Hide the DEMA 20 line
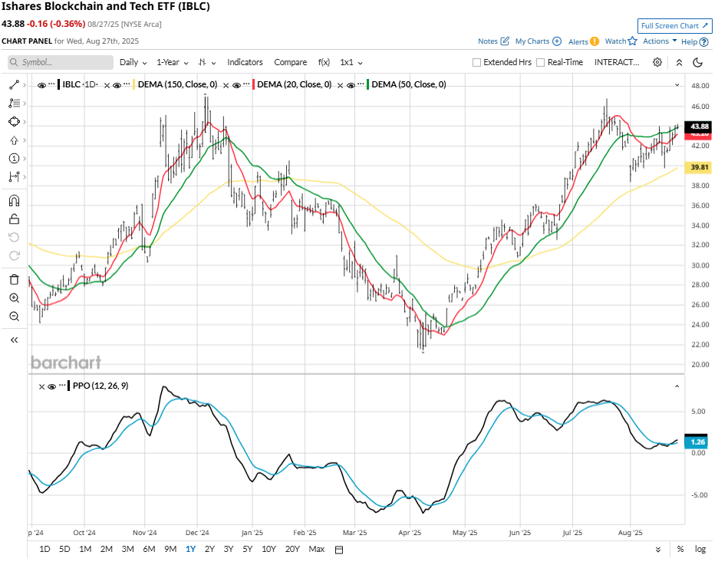 click(x=236, y=85)
